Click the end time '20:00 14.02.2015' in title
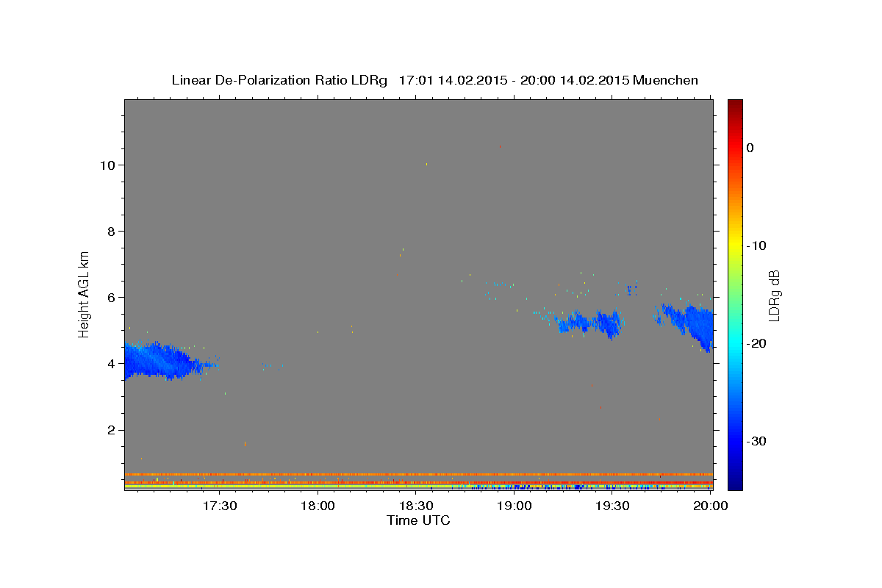Viewport: 882px width, 588px height. click(x=575, y=80)
